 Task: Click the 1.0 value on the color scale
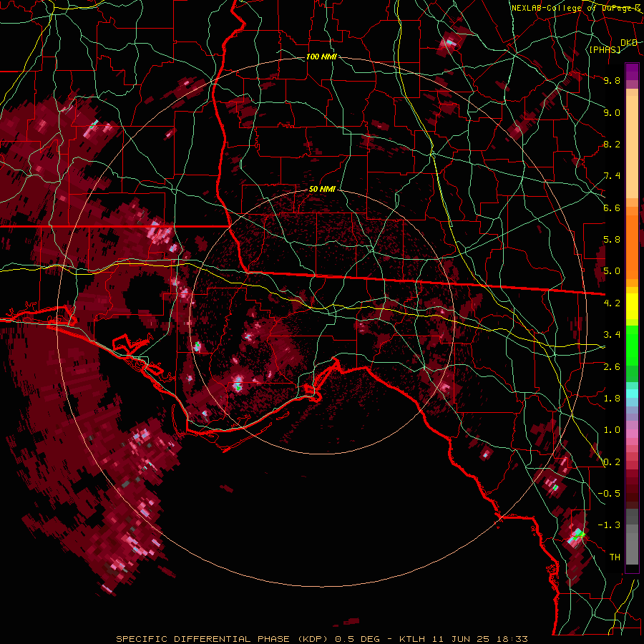point(612,430)
